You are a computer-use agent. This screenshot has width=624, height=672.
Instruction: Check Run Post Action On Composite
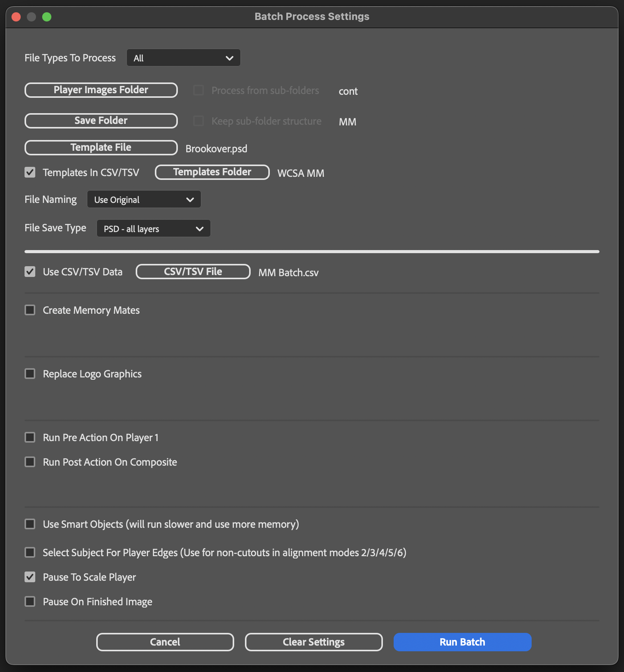30,462
